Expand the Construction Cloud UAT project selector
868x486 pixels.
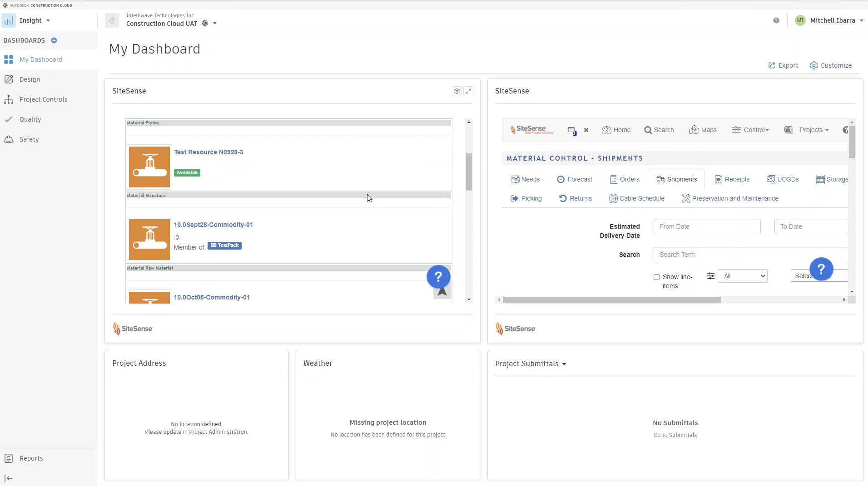pyautogui.click(x=215, y=24)
